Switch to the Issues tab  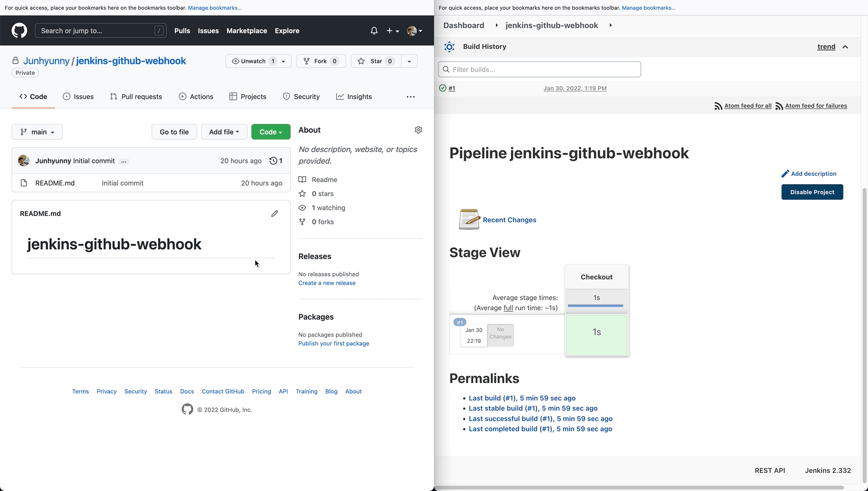click(78, 97)
